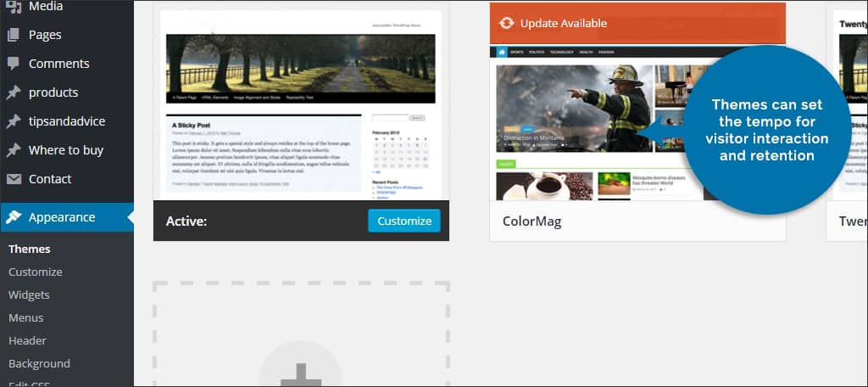This screenshot has height=387, width=868.
Task: Open the Edit CSS submenu link
Action: pos(30,384)
